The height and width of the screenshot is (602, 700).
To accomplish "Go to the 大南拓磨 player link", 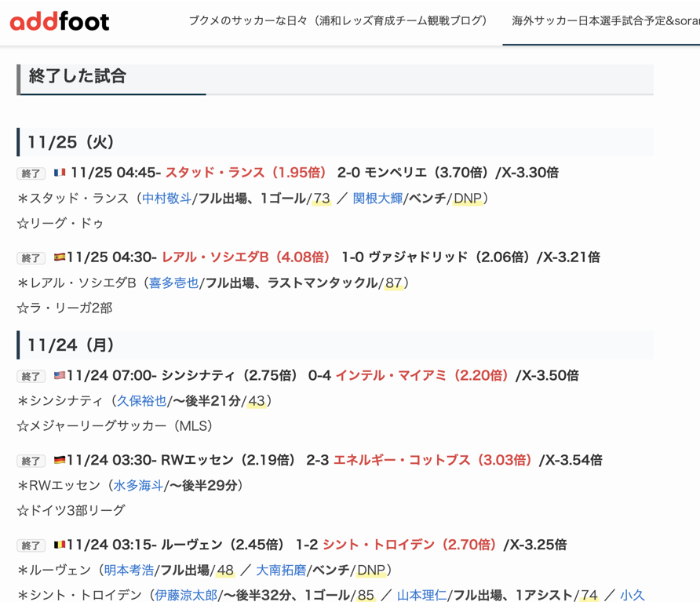I will coord(281,571).
